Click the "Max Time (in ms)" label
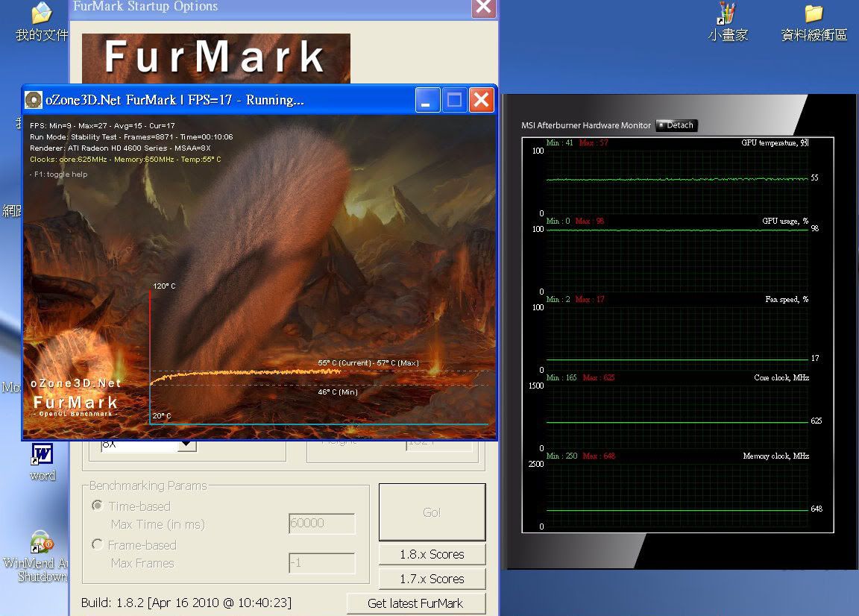 (158, 524)
